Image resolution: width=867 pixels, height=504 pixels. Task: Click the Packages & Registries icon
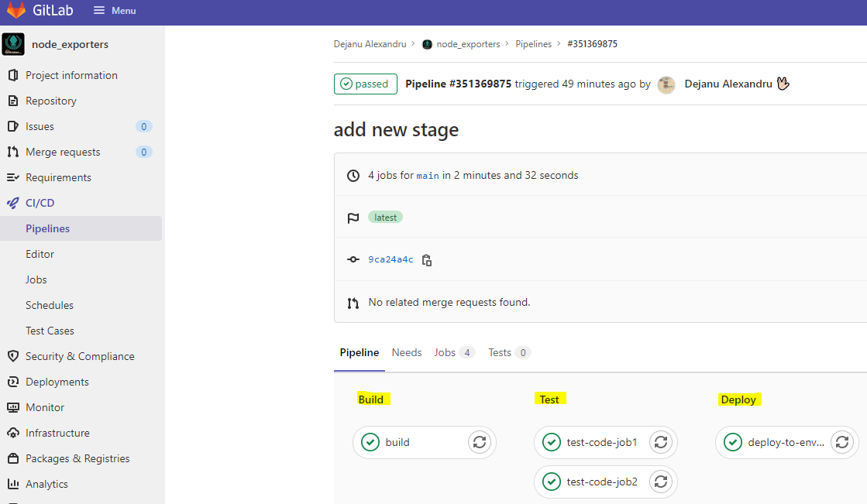point(13,458)
